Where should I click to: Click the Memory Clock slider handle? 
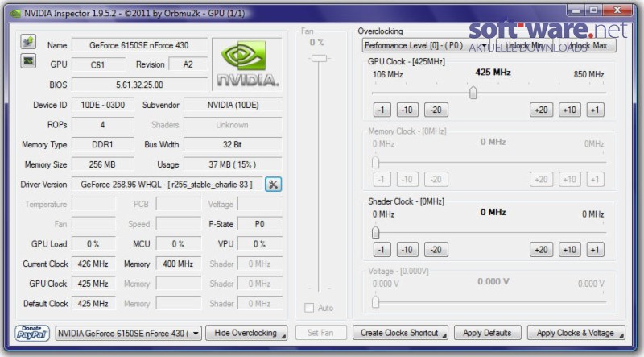coord(375,163)
